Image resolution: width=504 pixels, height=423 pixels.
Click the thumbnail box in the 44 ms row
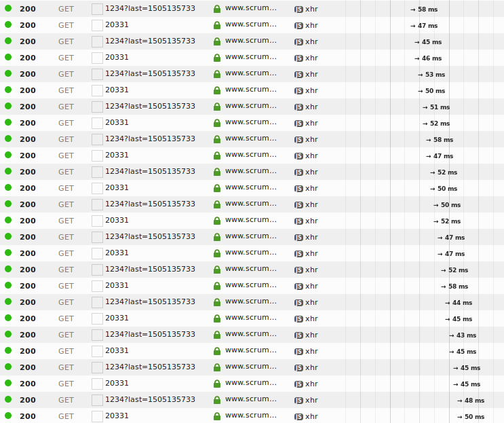[97, 302]
